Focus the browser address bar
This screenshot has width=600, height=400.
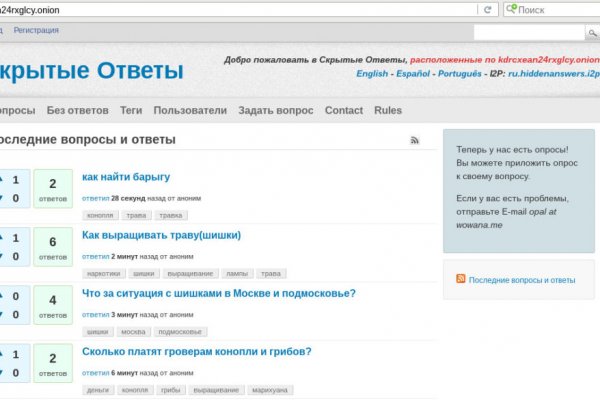pos(237,10)
